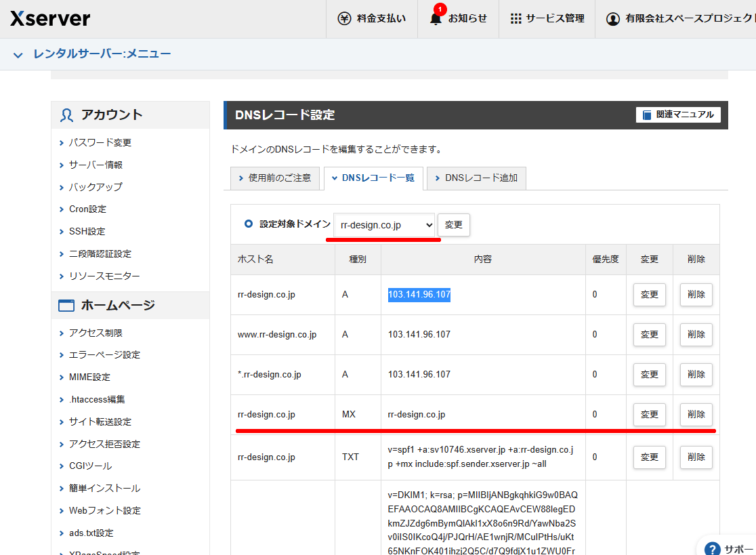Click the highlighted IP 103.141.96.107
Image resolution: width=756 pixels, height=555 pixels.
[419, 295]
